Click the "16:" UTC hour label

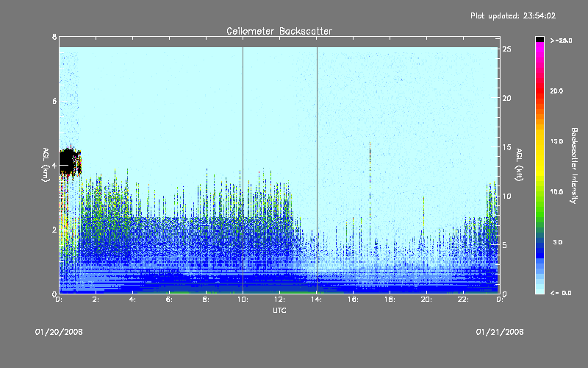(x=353, y=300)
